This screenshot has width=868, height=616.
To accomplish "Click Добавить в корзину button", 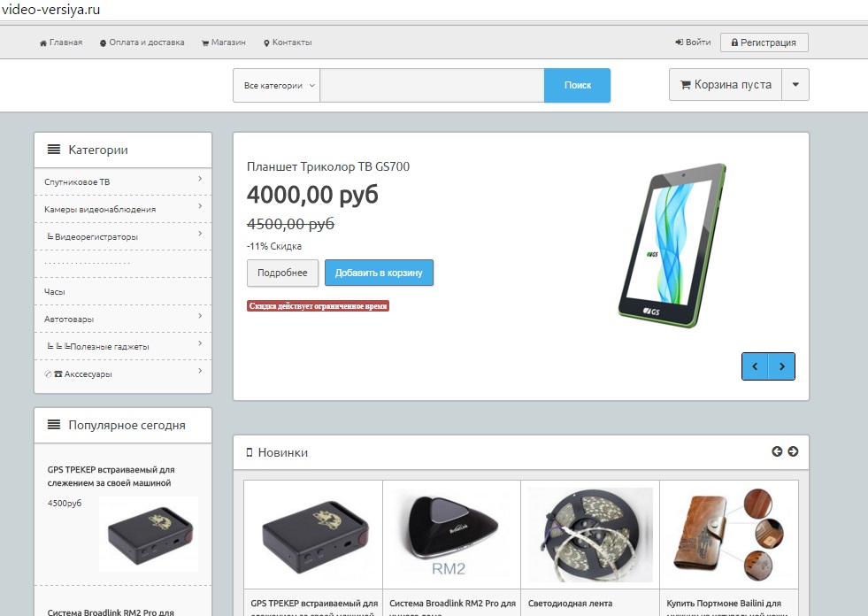I will (379, 273).
